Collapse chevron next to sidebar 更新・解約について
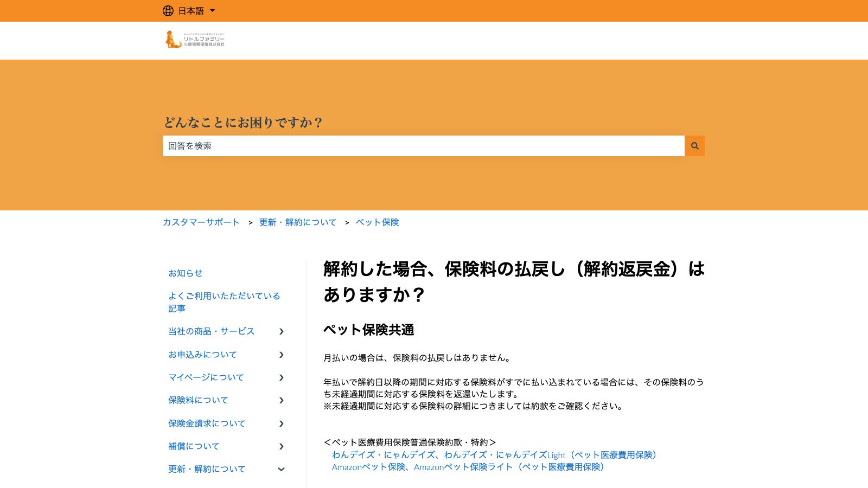This screenshot has width=868, height=488. (x=281, y=469)
